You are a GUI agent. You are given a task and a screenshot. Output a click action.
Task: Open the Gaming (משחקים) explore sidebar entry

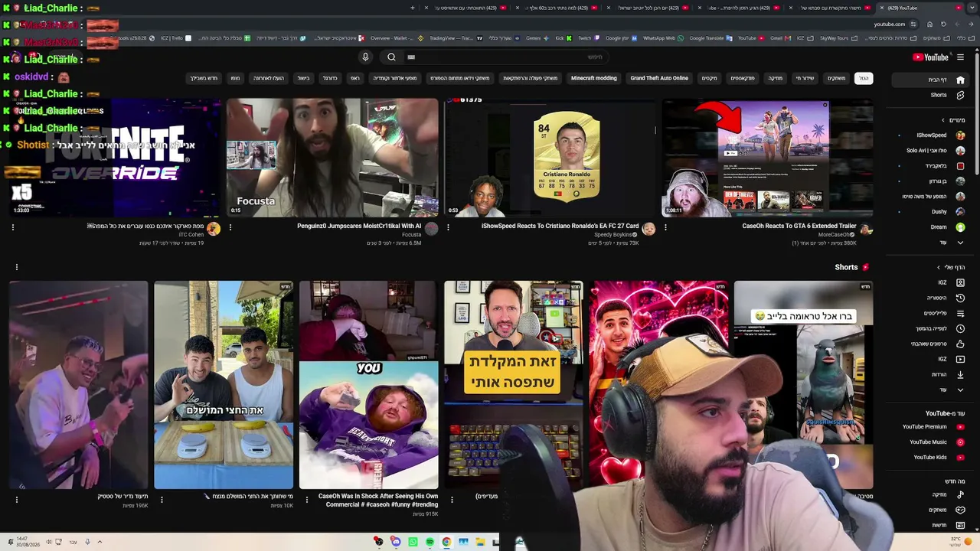pyautogui.click(x=932, y=510)
